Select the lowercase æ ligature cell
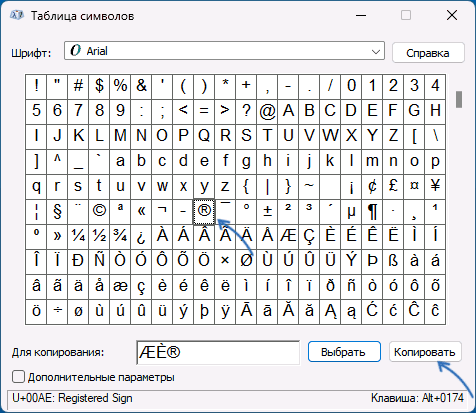Image resolution: width=476 pixels, height=413 pixels. 120,287
